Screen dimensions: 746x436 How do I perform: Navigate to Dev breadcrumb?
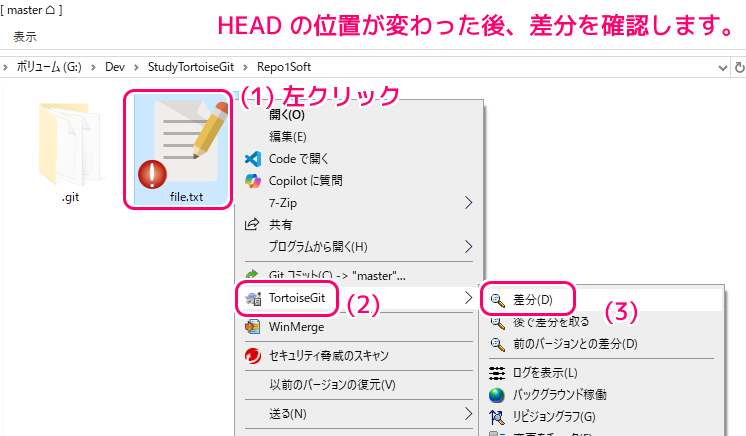[x=115, y=67]
